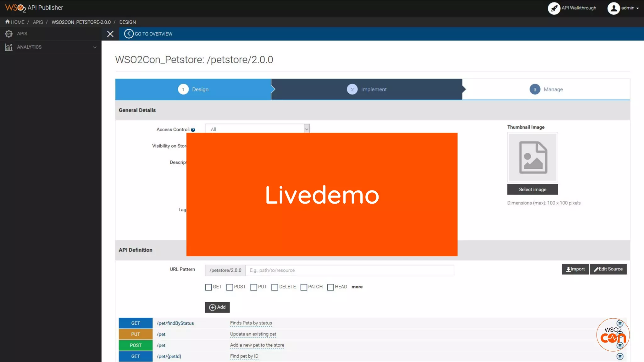644x362 pixels.
Task: Focus the URL Pattern resource input field
Action: click(350, 271)
